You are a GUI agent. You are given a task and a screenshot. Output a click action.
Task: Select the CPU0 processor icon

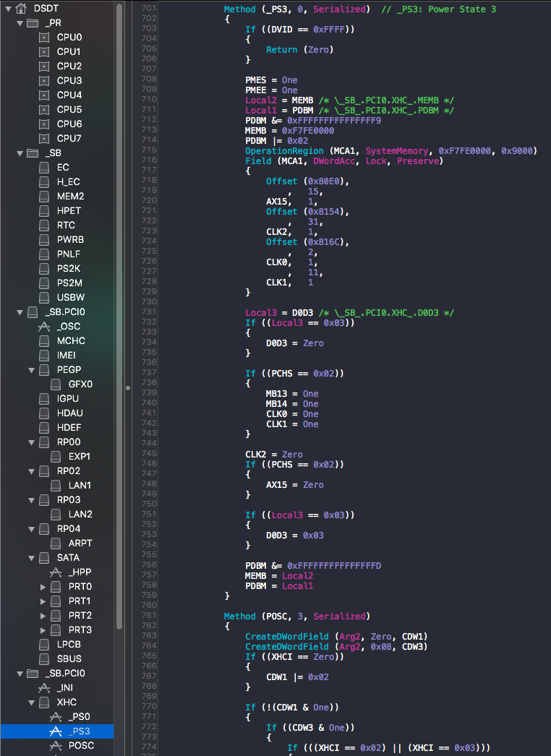(44, 37)
